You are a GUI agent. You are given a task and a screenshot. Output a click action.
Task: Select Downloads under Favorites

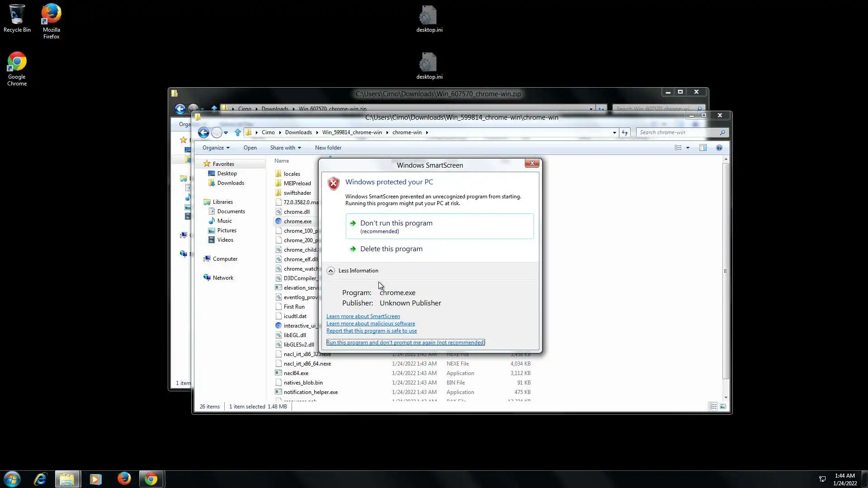click(x=230, y=183)
